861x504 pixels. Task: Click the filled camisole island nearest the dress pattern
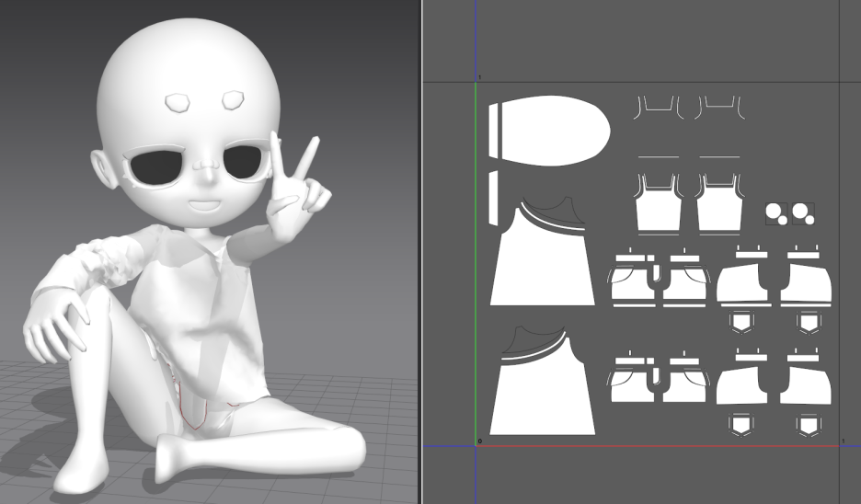point(659,209)
